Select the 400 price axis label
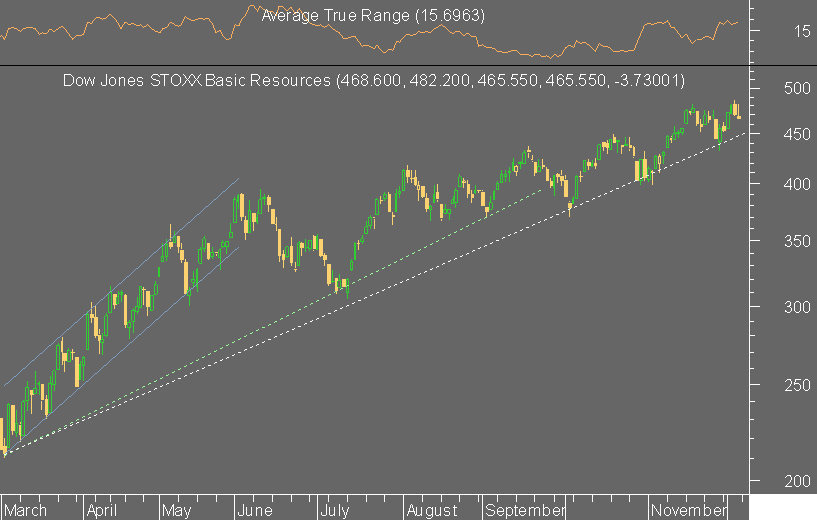The image size is (817, 520). (797, 184)
